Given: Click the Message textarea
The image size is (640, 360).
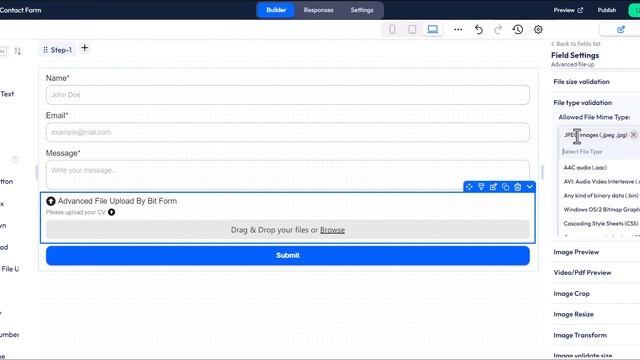Looking at the screenshot, I should pos(288,175).
